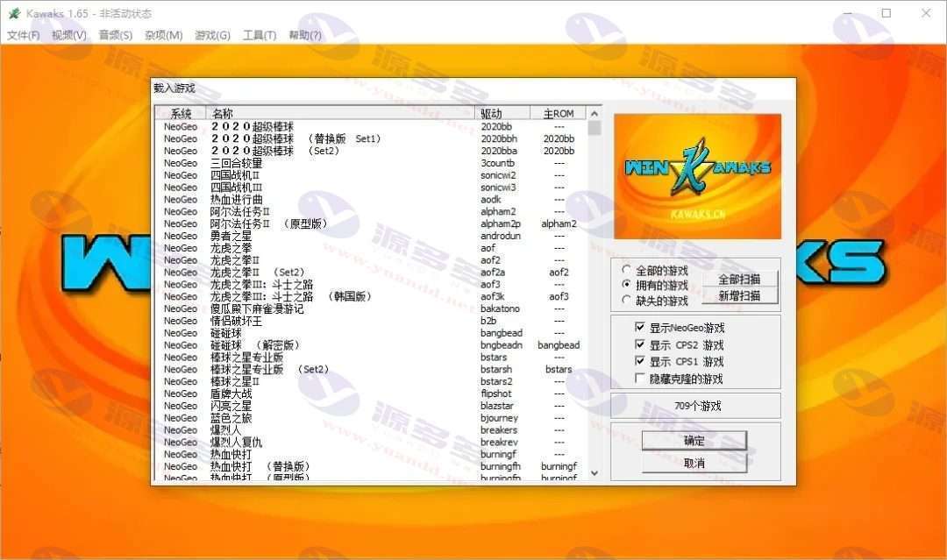947x560 pixels.
Task: Open the 杂项(M) menu
Action: click(x=163, y=35)
